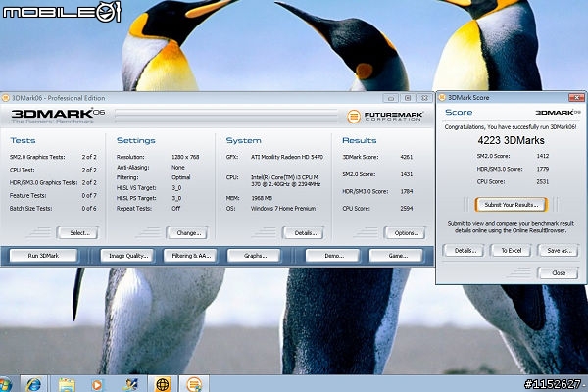The width and height of the screenshot is (588, 392).
Task: Click the Repeat Tests value Off
Action: pos(175,208)
